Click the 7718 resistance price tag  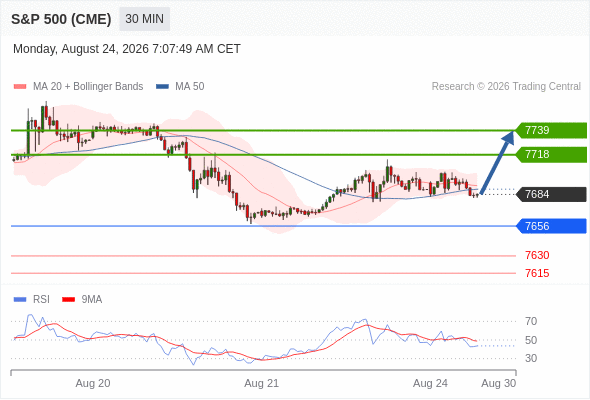[x=552, y=155]
